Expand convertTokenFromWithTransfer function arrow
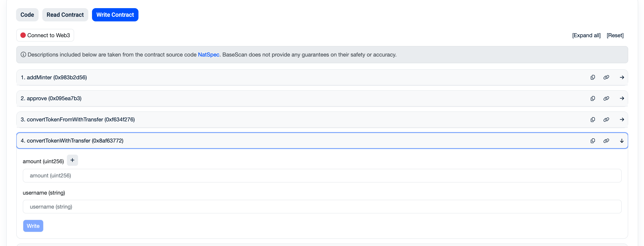This screenshot has width=644, height=246. point(622,120)
